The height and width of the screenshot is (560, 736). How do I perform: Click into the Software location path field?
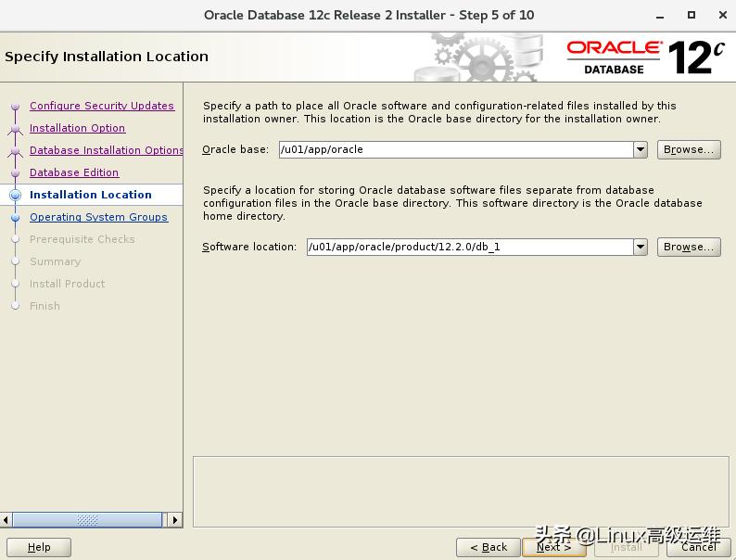click(x=470, y=247)
